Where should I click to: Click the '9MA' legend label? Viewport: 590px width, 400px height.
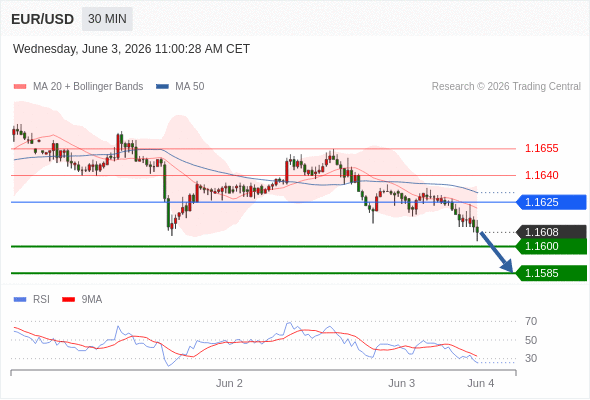click(x=92, y=300)
